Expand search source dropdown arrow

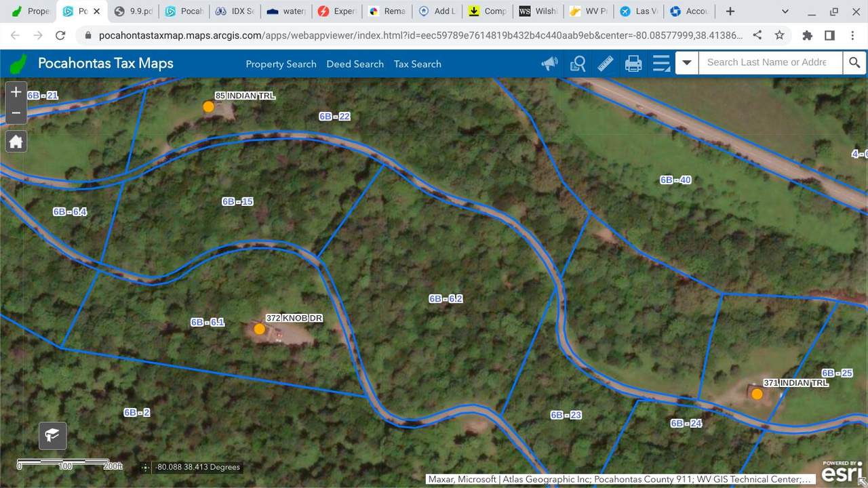pos(687,63)
